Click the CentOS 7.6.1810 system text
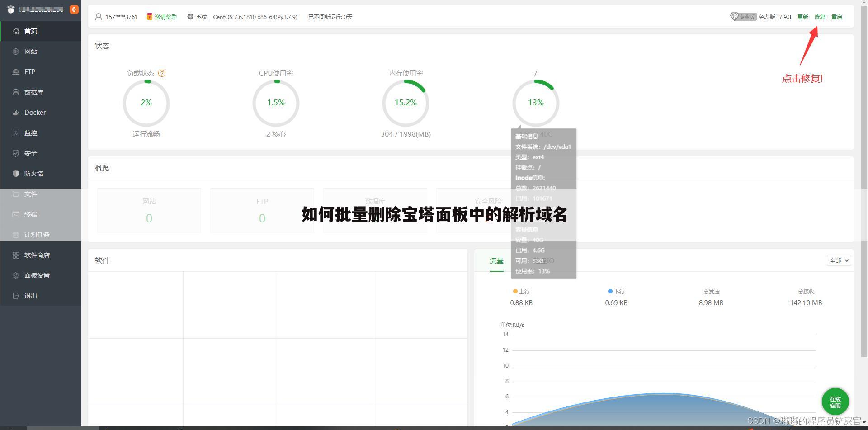 (x=255, y=17)
